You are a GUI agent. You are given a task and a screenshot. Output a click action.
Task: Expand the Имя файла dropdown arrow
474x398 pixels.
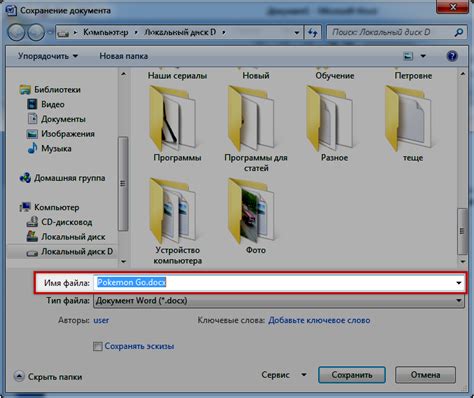coord(459,283)
